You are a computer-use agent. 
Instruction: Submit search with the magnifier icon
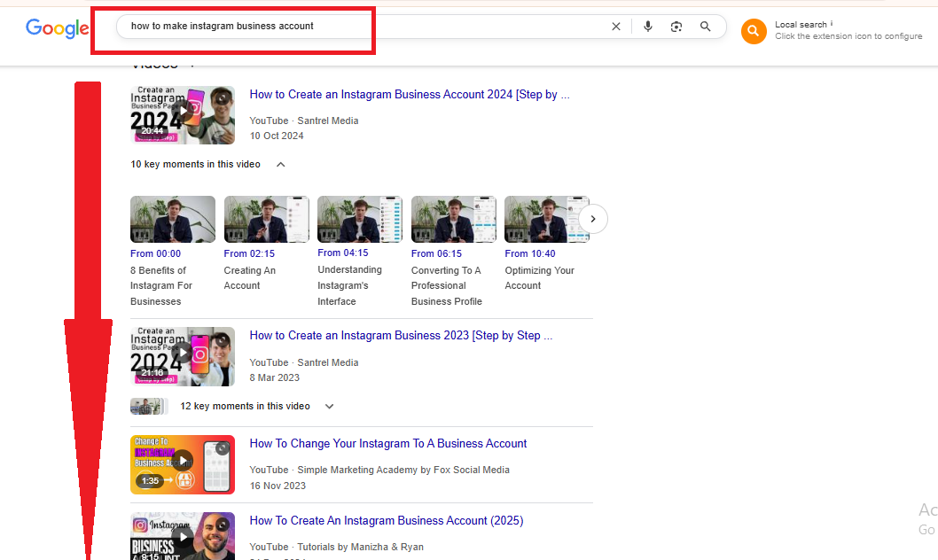(x=706, y=27)
